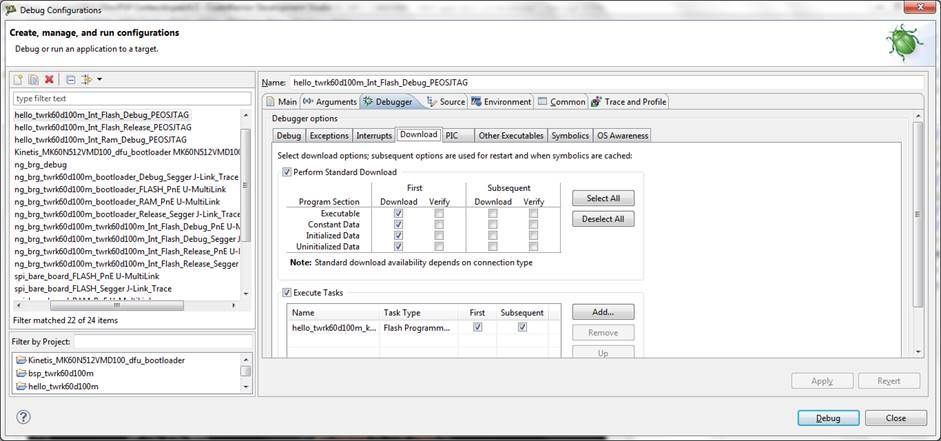Toggle Executable First Download checkbox

coord(398,213)
